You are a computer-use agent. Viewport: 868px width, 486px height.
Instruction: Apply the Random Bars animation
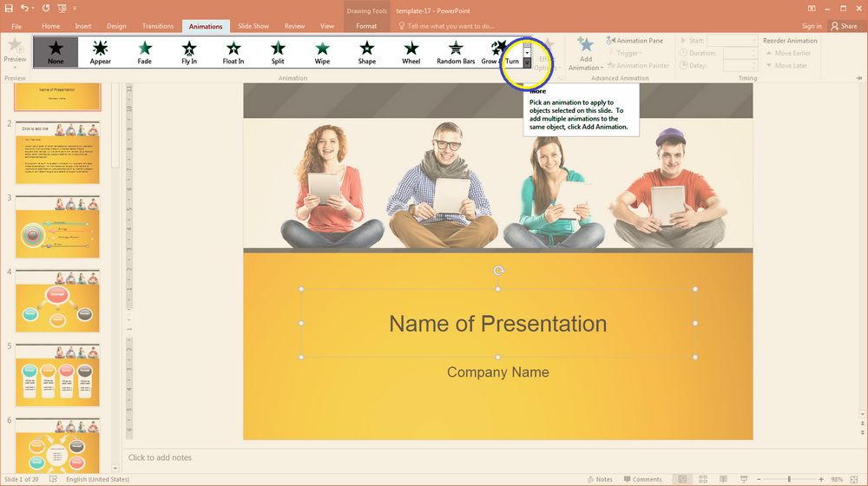(456, 52)
